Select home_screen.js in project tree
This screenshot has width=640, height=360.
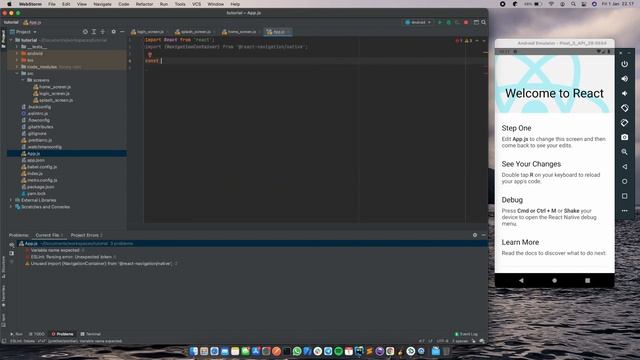click(52, 87)
